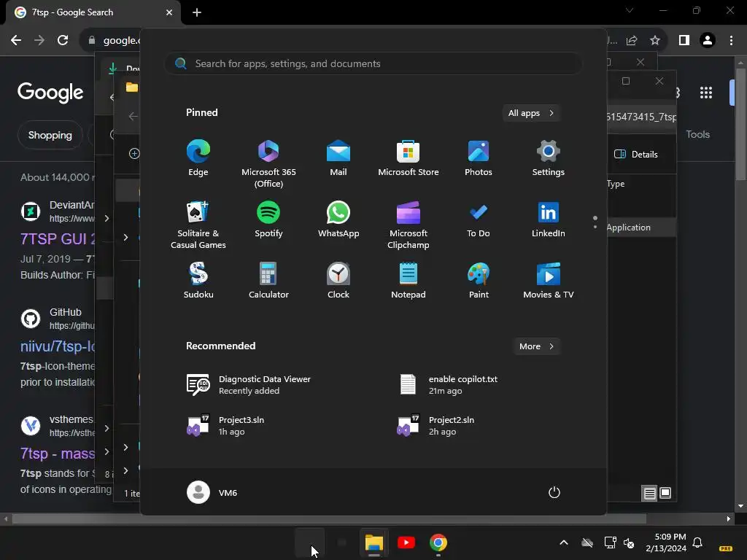The height and width of the screenshot is (560, 747).
Task: Reload the Chrome page
Action: (63, 40)
